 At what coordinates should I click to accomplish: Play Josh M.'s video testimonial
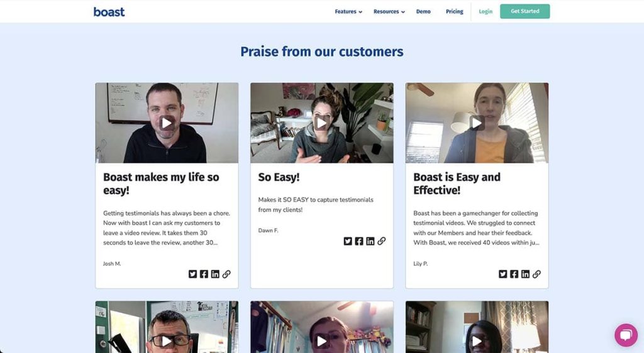[x=167, y=122]
